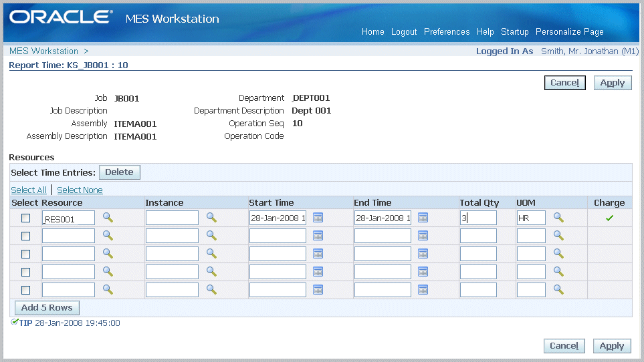Click Resource search icon in third row

coord(108,253)
